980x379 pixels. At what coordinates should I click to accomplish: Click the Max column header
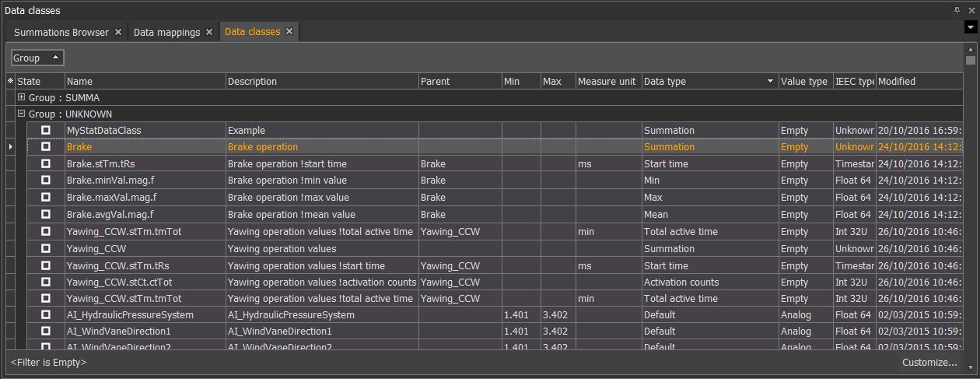558,81
